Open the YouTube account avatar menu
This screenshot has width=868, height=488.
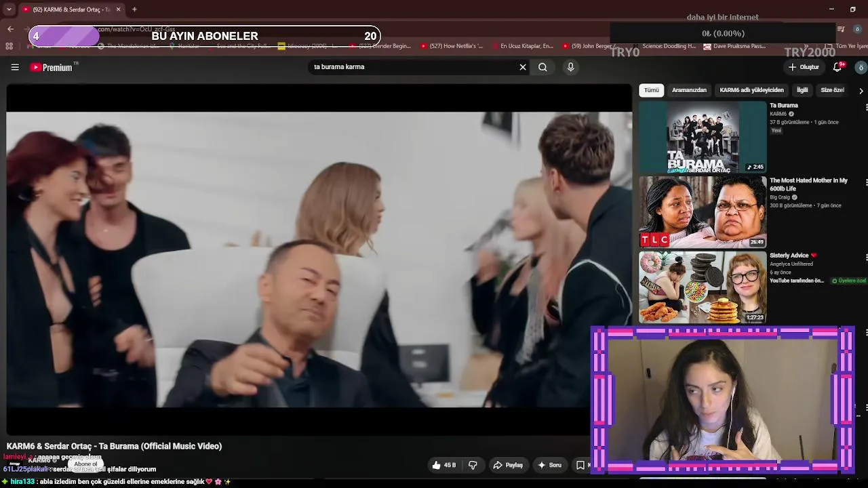point(861,67)
